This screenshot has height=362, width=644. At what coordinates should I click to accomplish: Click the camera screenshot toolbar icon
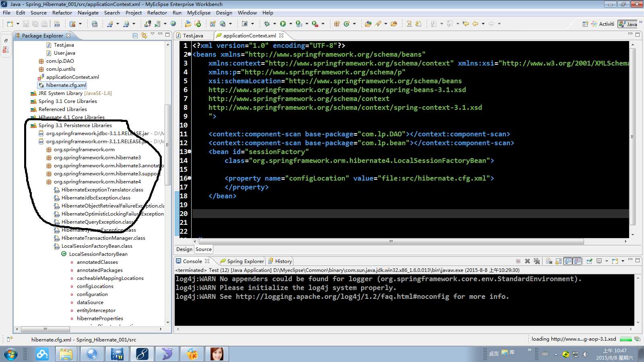click(x=244, y=24)
